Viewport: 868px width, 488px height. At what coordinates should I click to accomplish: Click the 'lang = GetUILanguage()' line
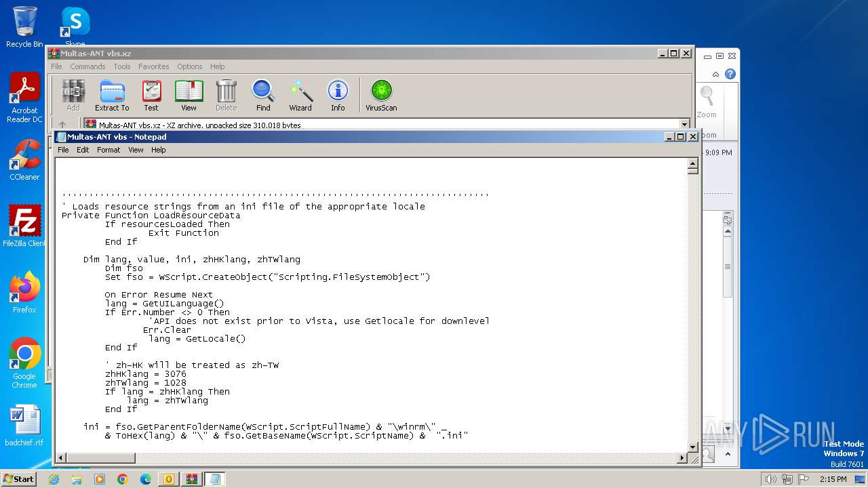click(164, 304)
